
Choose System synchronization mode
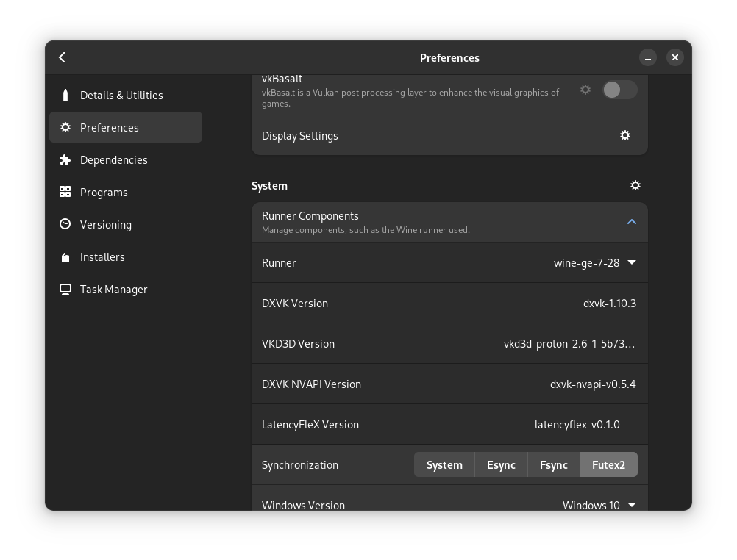click(444, 465)
